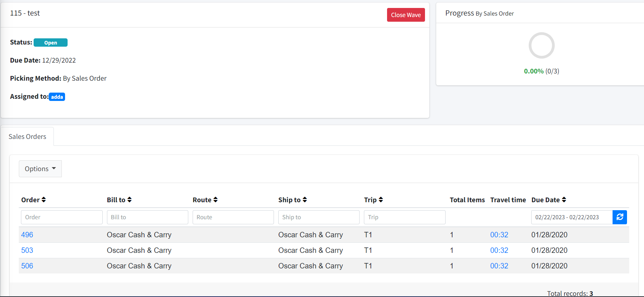
Task: Sort table by Order column arrows
Action: coord(44,200)
